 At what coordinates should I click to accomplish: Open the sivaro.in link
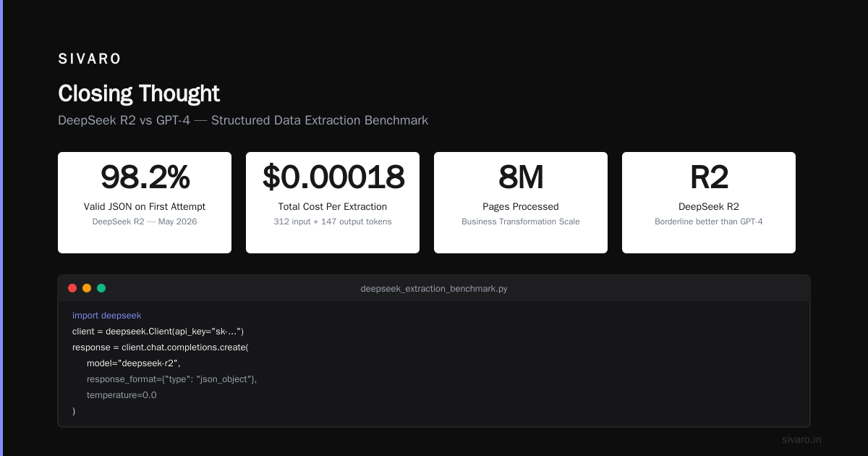tap(801, 439)
